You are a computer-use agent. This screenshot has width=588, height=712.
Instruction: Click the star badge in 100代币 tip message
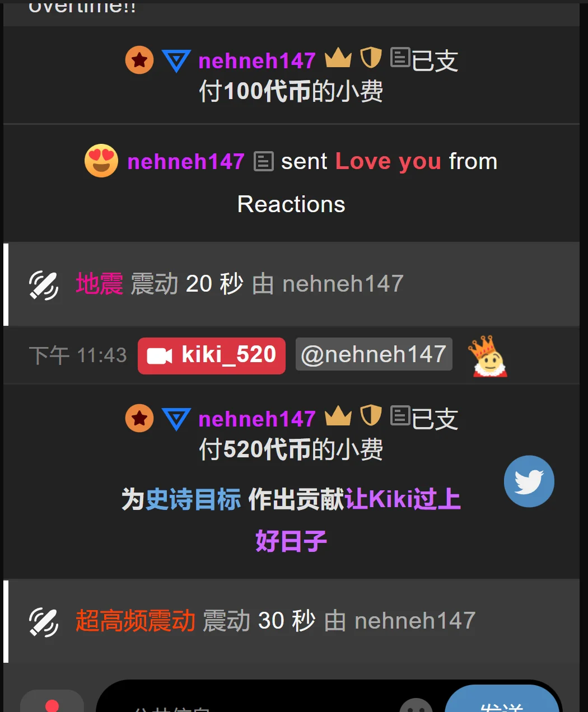click(x=139, y=60)
